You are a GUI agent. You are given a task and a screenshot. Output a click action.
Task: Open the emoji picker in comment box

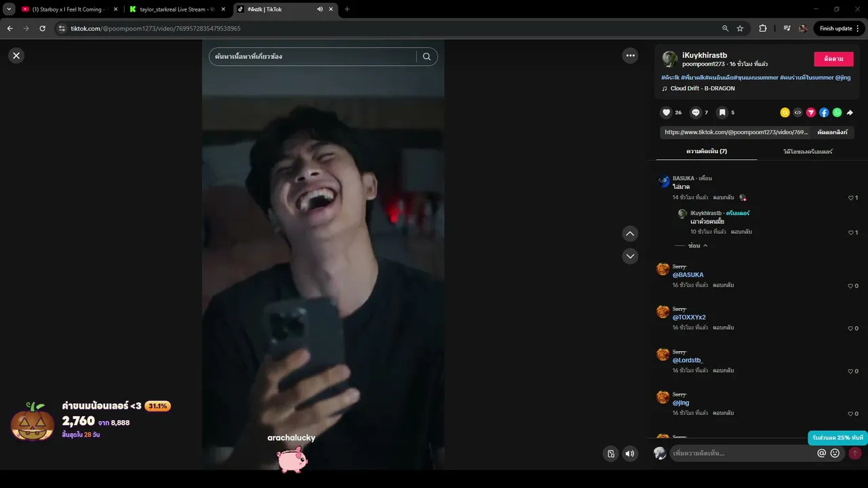[x=835, y=453]
